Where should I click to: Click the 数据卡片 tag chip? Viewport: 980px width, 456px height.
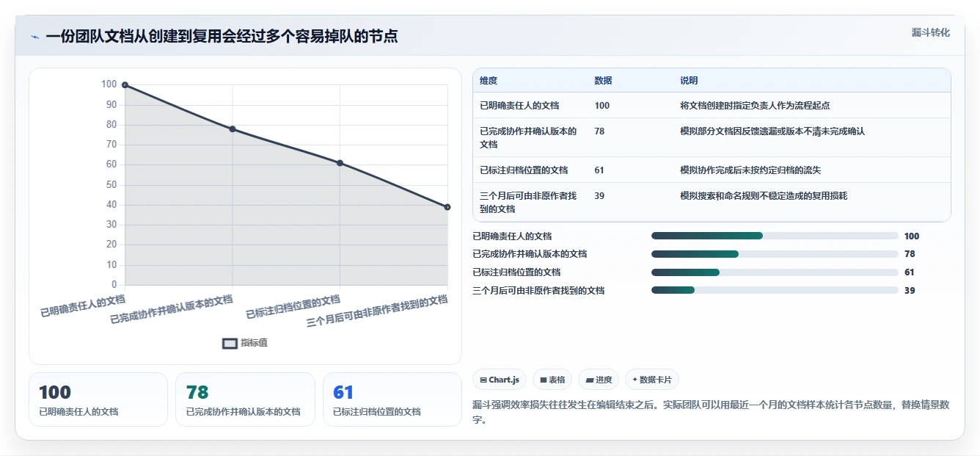(x=652, y=380)
